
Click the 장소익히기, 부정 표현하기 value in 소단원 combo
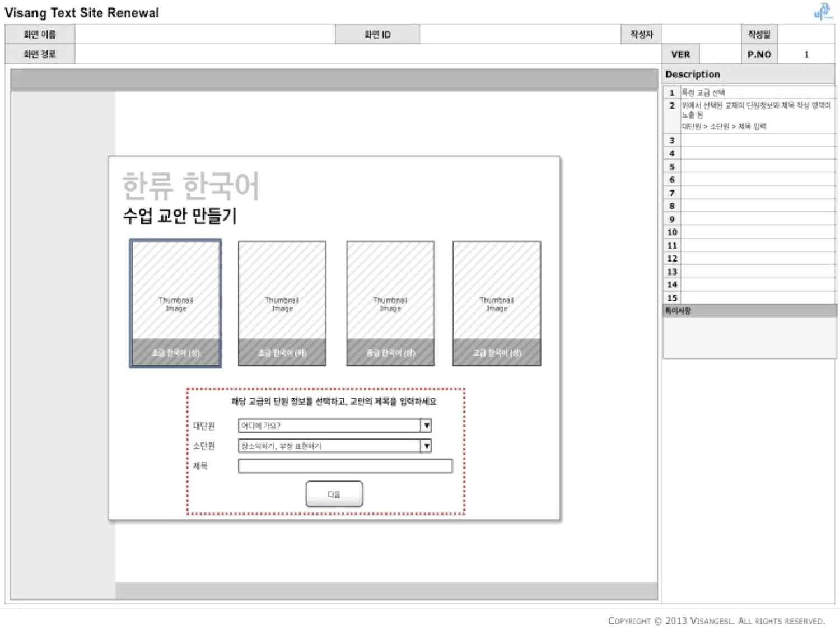point(281,446)
